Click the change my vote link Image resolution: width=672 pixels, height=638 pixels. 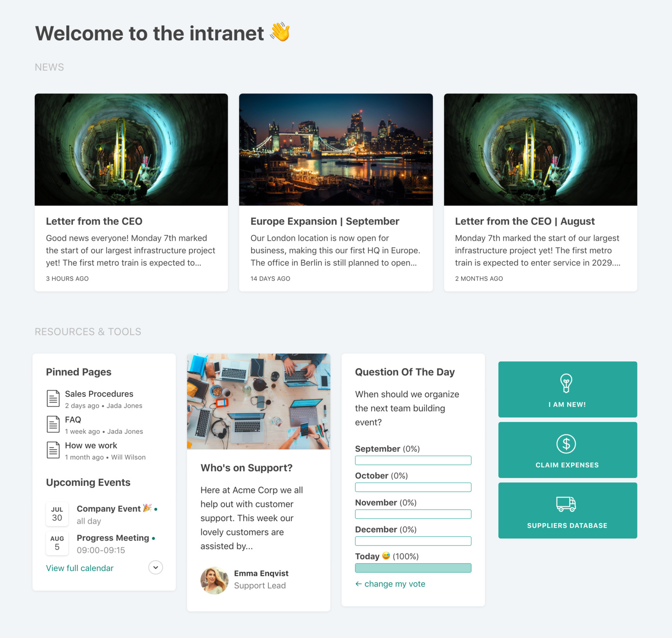pos(390,584)
